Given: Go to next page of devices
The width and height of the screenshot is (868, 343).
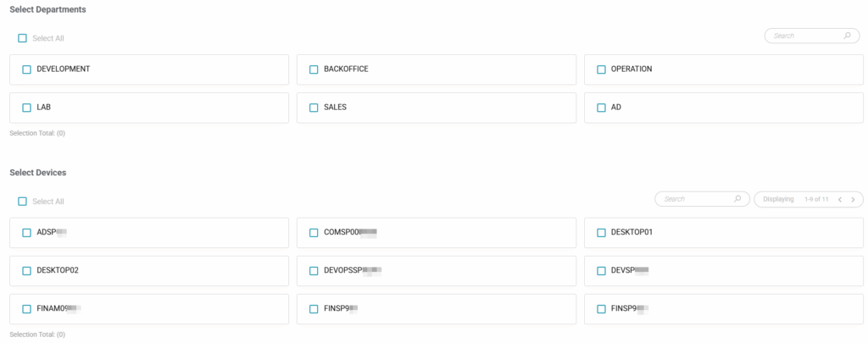Looking at the screenshot, I should [853, 199].
